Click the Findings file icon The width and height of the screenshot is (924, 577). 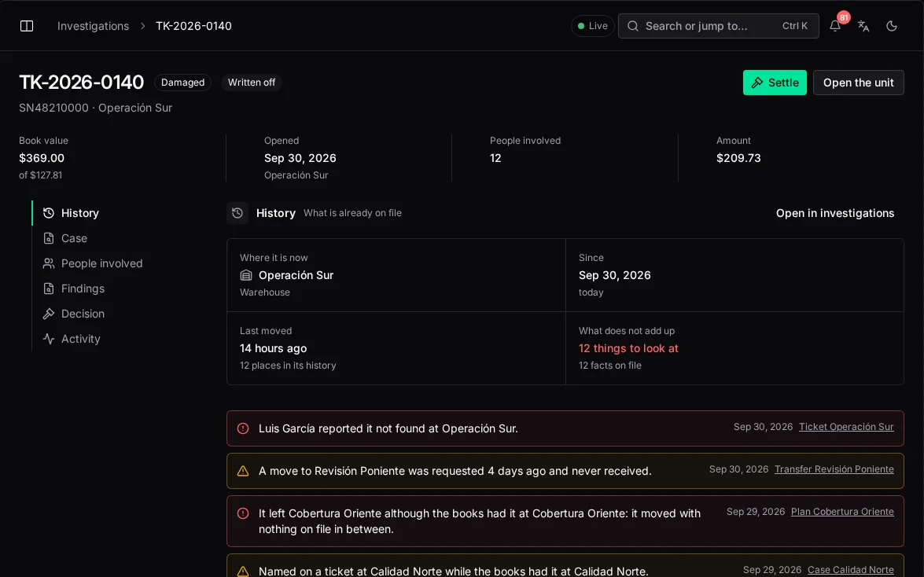49,288
